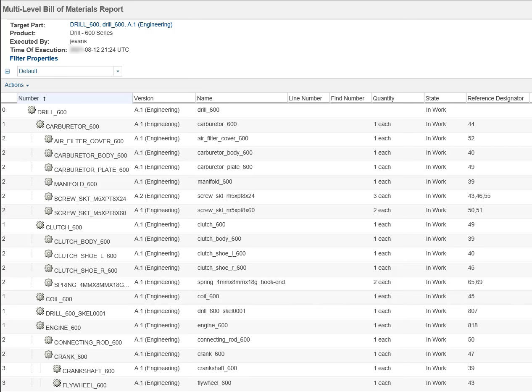The image size is (532, 392).
Task: Click reference designator '65,69'
Action: 475,282
